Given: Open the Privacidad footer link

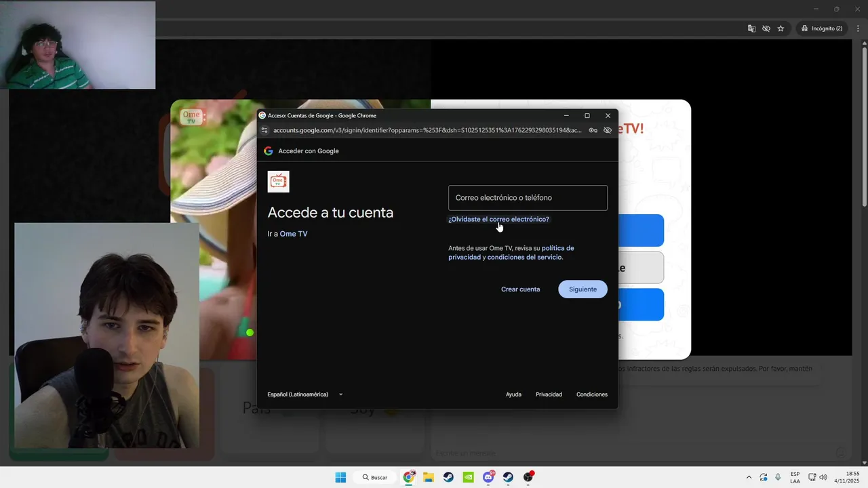Looking at the screenshot, I should point(549,394).
